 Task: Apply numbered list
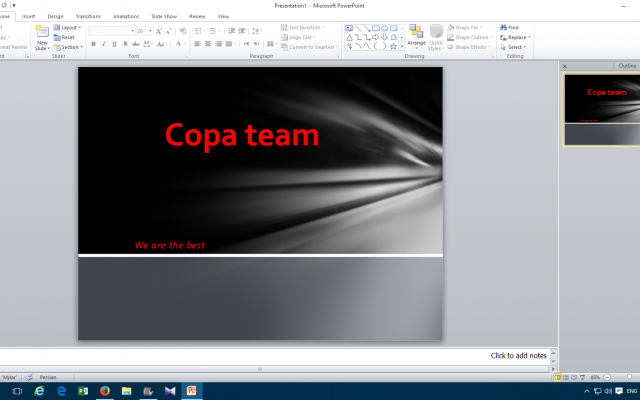[214, 31]
